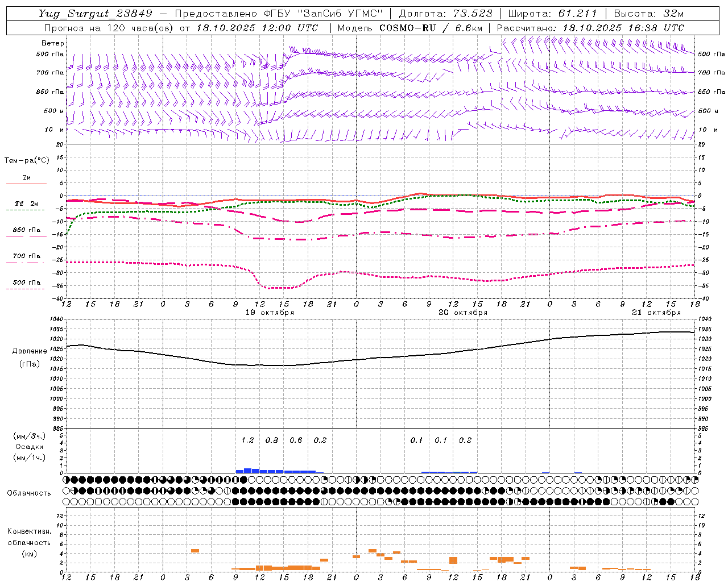Click the Конвективн. panel label
This screenshot has width=728, height=582.
(30, 531)
